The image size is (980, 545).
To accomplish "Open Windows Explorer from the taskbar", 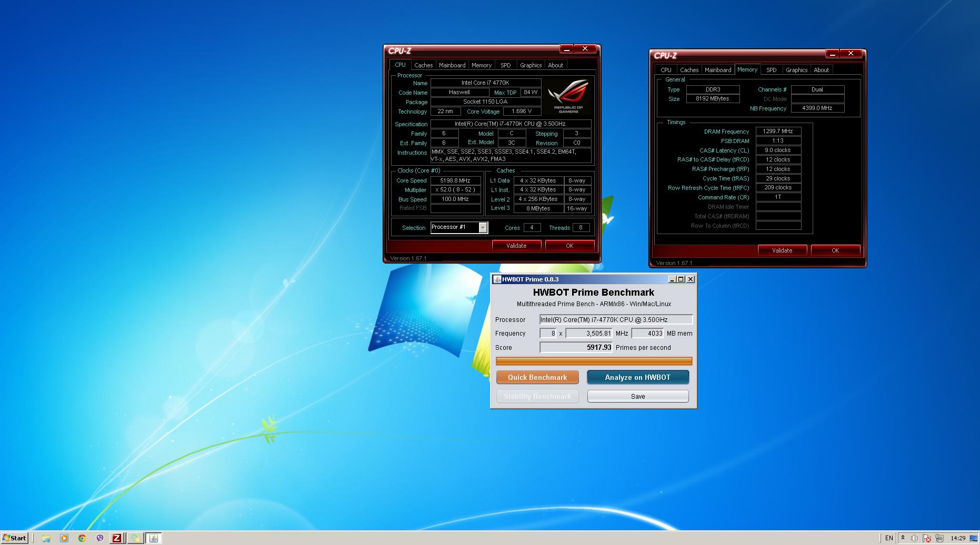I will pyautogui.click(x=46, y=538).
